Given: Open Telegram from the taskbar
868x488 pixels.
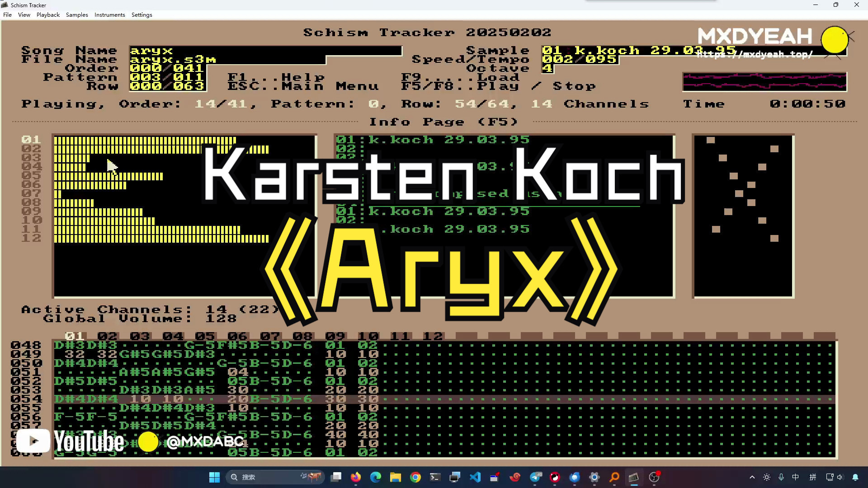Looking at the screenshot, I should tap(535, 477).
